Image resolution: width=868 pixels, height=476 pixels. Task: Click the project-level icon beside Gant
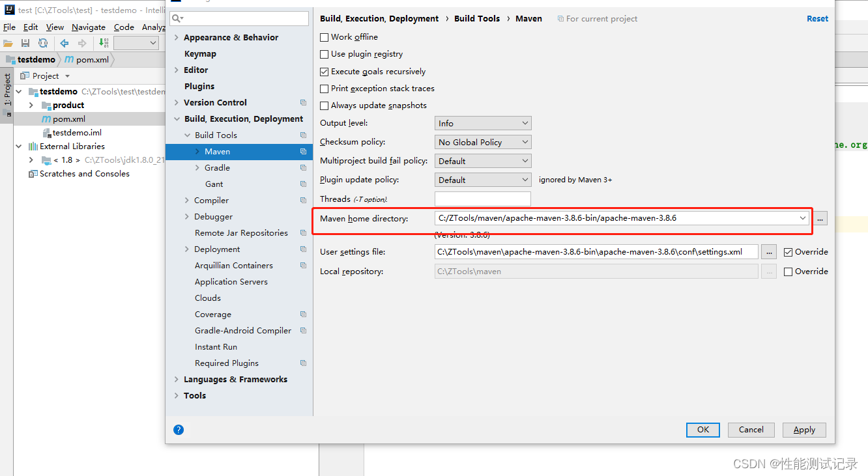click(x=303, y=184)
